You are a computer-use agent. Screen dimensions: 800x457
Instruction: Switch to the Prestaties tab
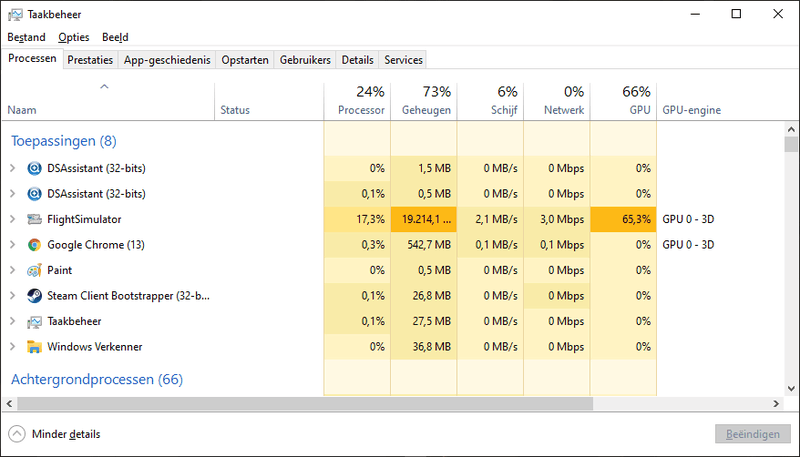pos(90,60)
